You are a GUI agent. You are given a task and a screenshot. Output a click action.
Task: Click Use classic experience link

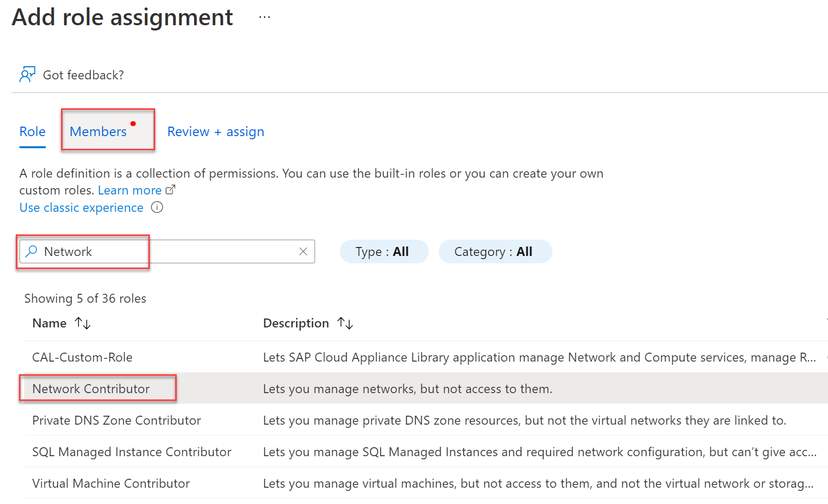[82, 208]
